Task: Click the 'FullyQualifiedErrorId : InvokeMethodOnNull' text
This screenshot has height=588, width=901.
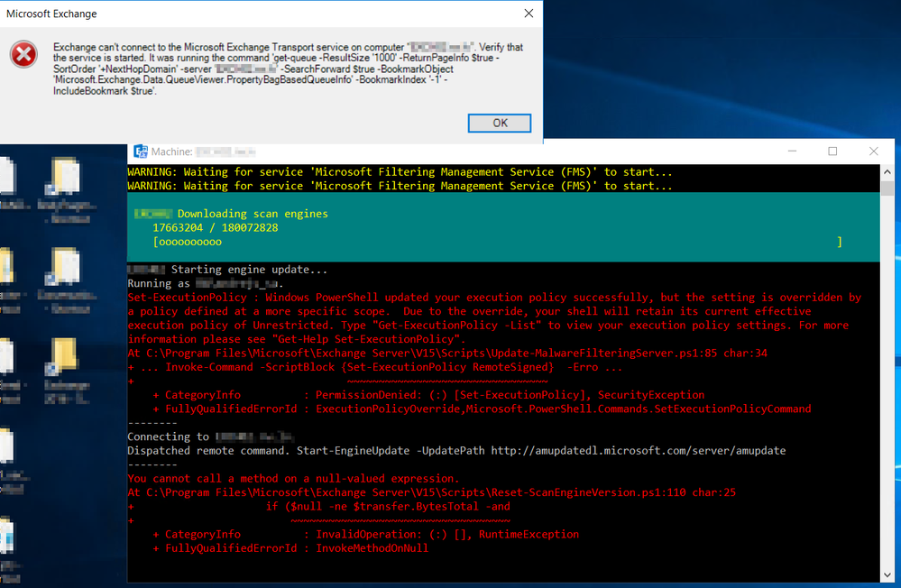Action: coord(297,548)
